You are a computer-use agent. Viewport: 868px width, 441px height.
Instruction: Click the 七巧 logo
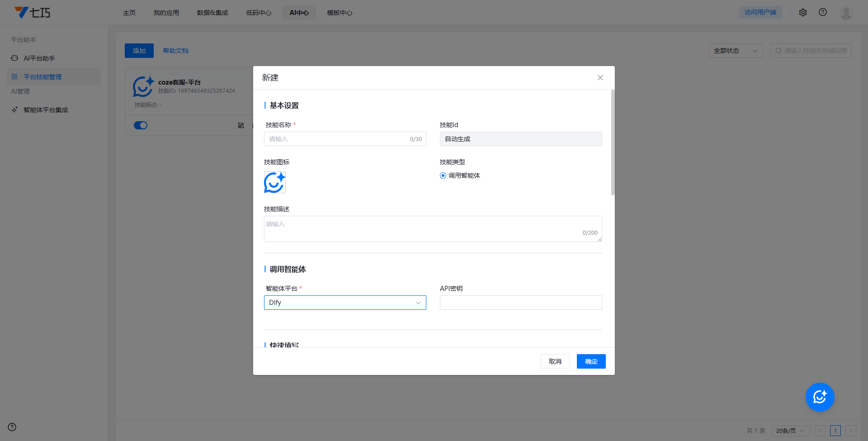pos(33,13)
